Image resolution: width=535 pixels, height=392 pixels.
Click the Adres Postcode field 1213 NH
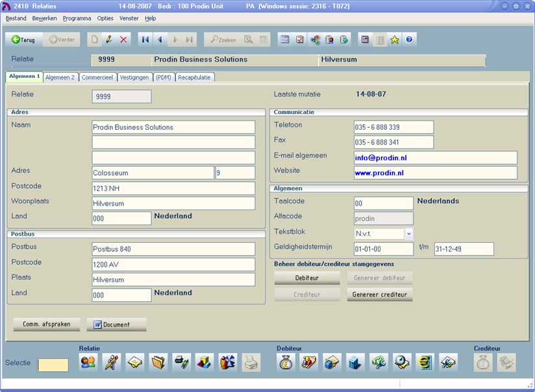coord(173,188)
